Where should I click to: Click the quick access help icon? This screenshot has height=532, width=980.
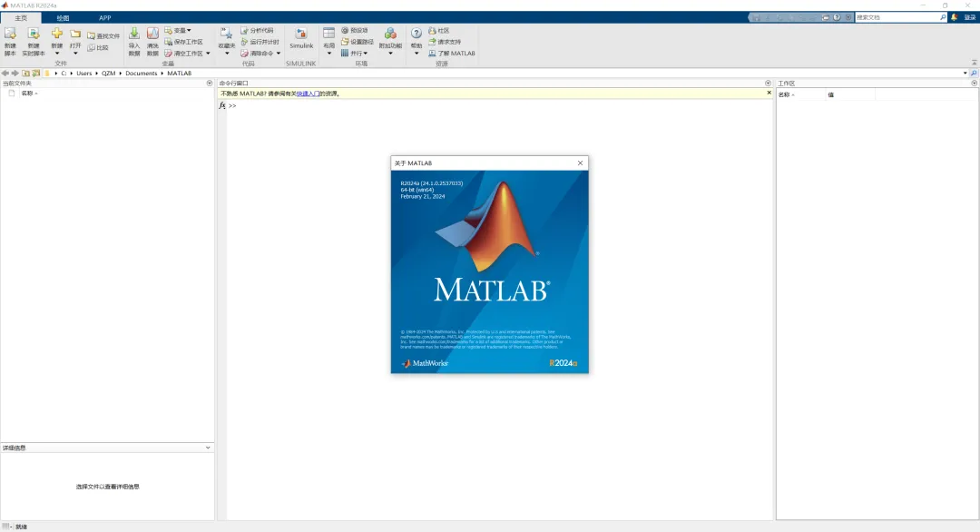[x=837, y=17]
